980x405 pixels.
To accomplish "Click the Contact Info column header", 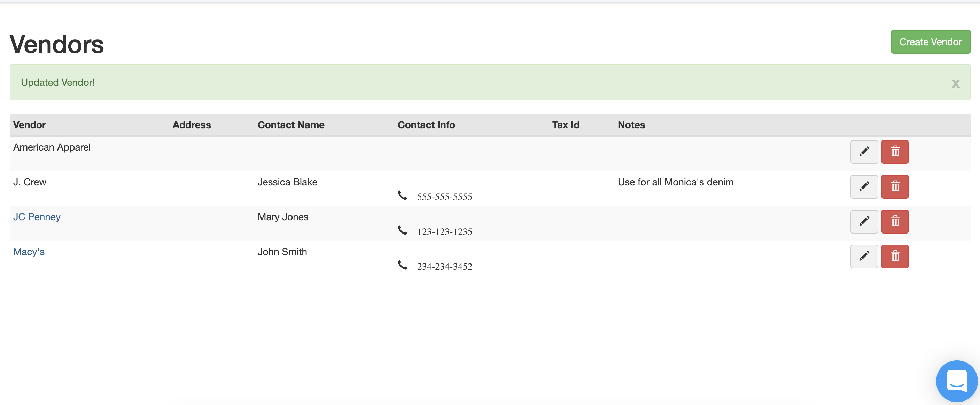I will tap(426, 125).
